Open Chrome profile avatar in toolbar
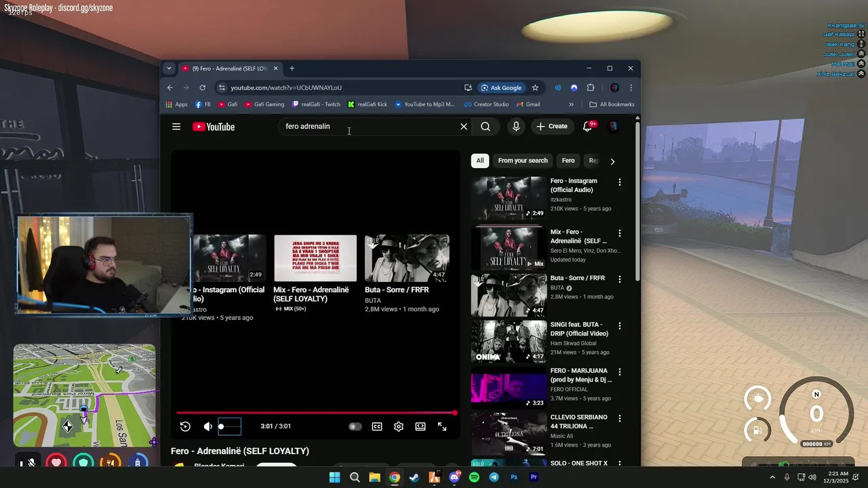 (x=614, y=87)
